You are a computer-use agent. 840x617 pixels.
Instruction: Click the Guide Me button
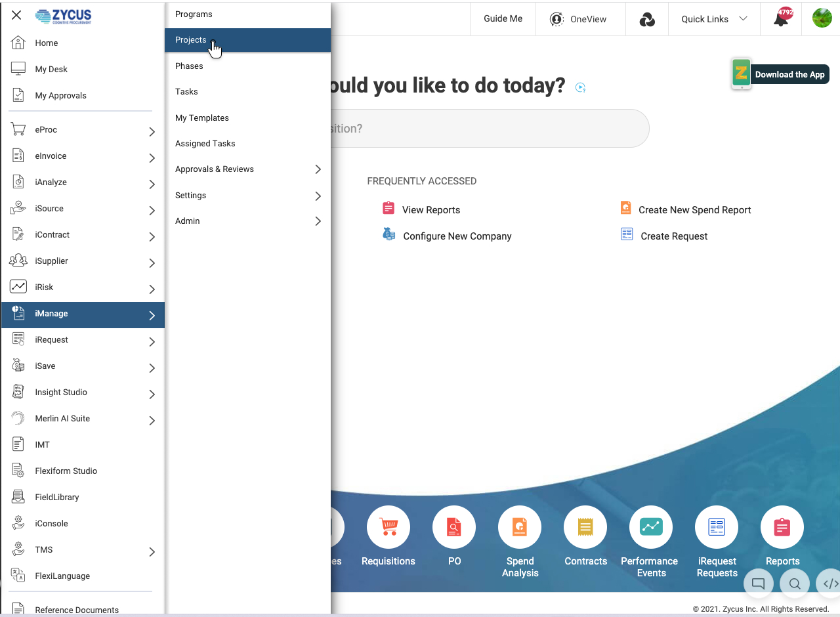tap(503, 19)
